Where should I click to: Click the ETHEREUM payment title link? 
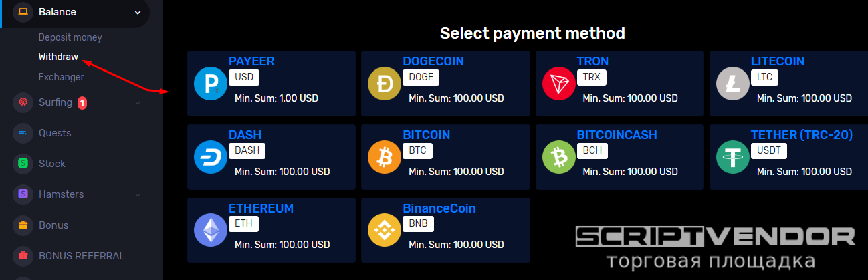(x=261, y=208)
